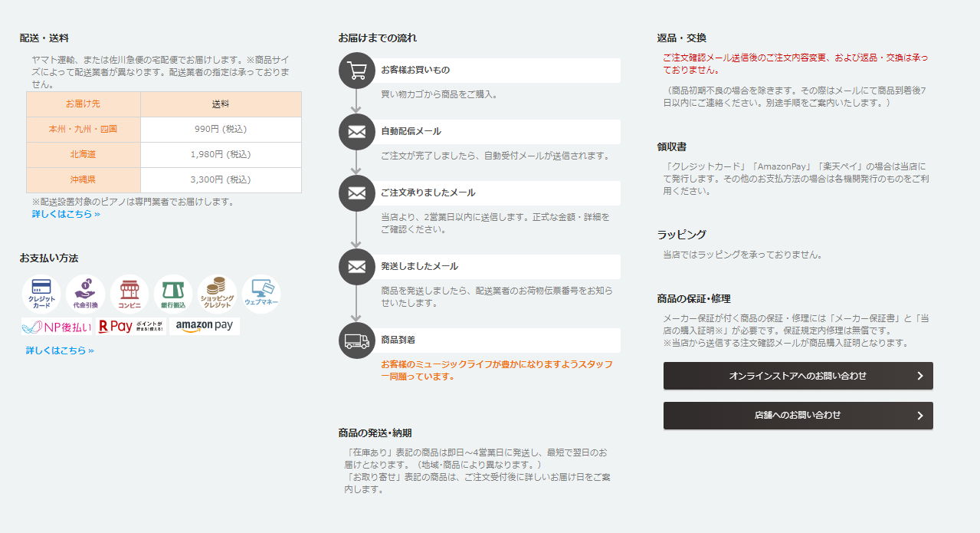The image size is (980, 533).
Task: Click the 自動配信メール step label
Action: click(411, 131)
